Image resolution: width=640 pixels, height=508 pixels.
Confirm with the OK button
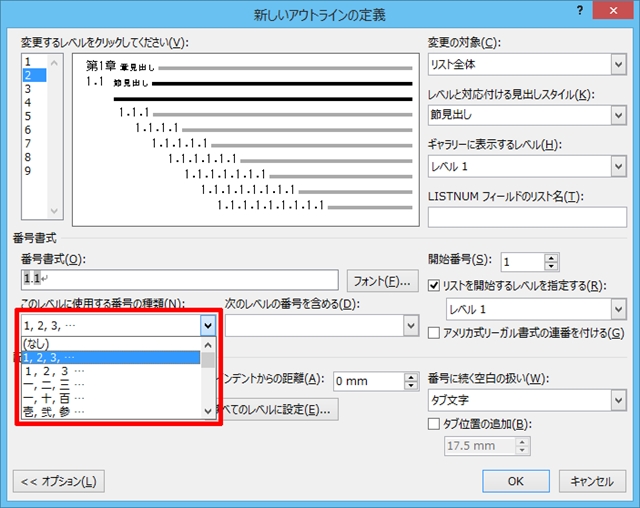516,481
